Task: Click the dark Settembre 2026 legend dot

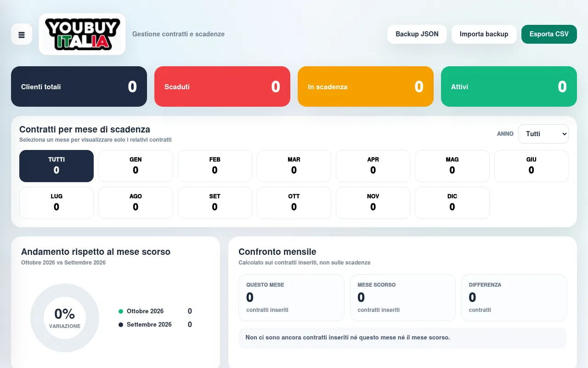Action: point(121,325)
